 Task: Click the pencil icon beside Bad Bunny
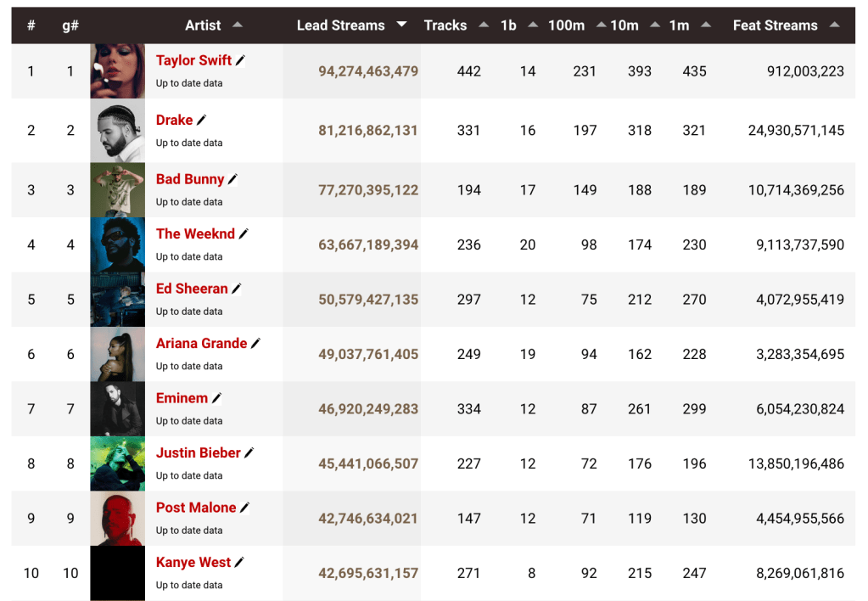(x=233, y=180)
